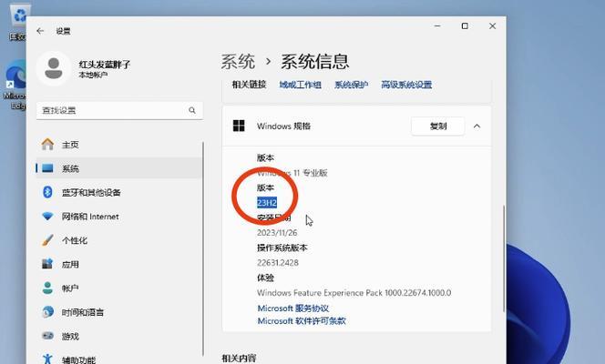Click the install date 2023/11/26
Screen dimensions: 605x364
point(277,233)
